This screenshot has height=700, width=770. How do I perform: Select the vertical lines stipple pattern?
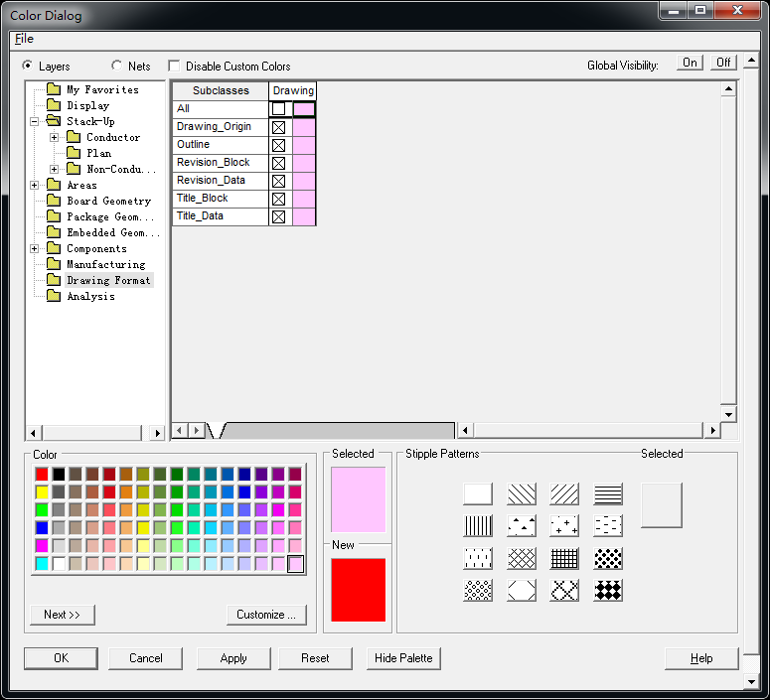tap(478, 526)
